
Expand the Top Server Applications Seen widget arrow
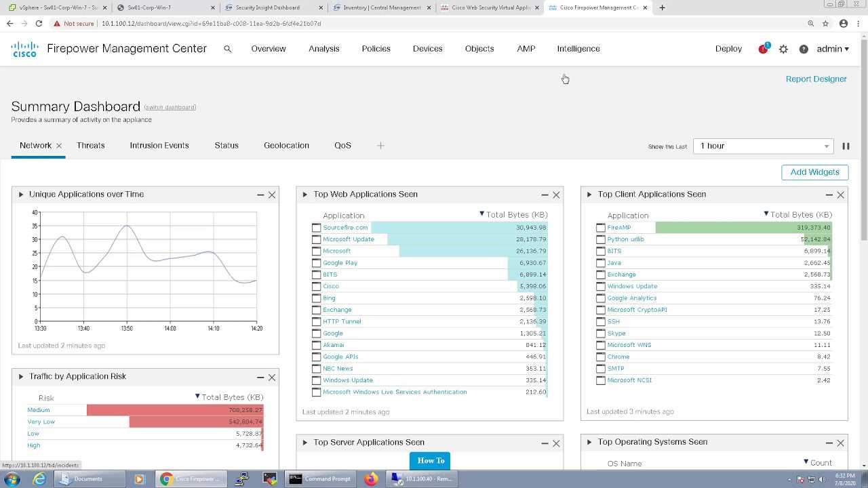click(x=304, y=443)
